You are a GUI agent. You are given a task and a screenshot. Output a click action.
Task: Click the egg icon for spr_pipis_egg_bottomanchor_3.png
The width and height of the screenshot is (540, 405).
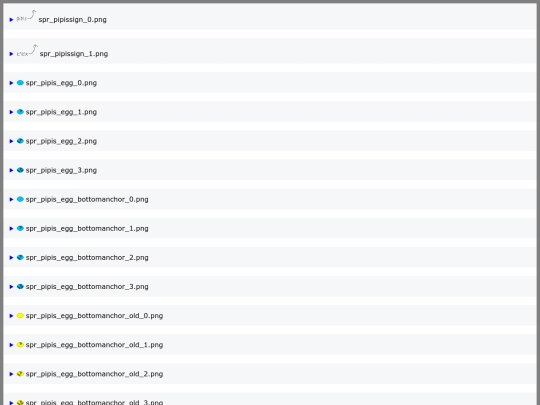tap(20, 286)
